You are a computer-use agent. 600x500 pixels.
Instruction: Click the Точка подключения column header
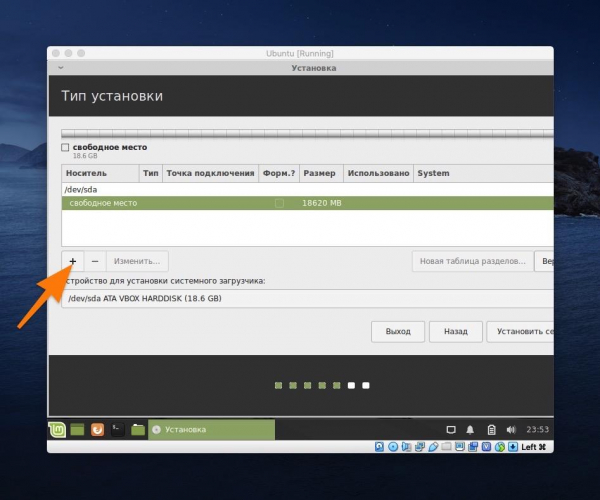coord(210,173)
